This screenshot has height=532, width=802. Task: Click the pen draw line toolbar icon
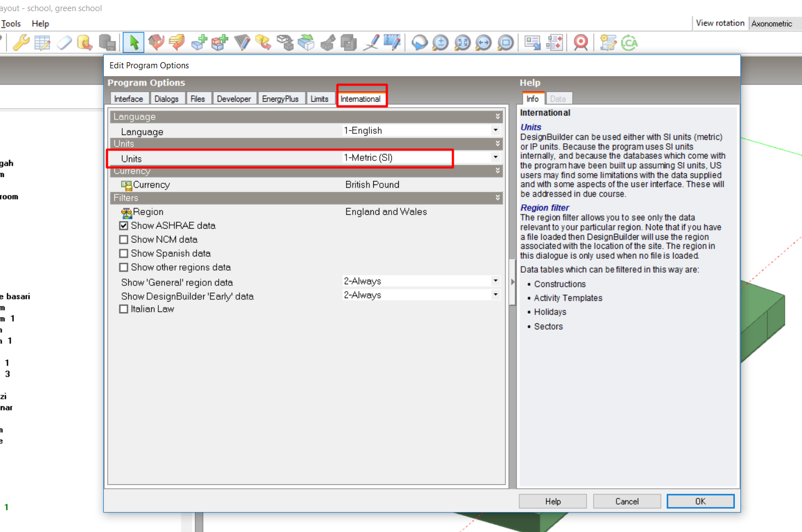pyautogui.click(x=371, y=43)
